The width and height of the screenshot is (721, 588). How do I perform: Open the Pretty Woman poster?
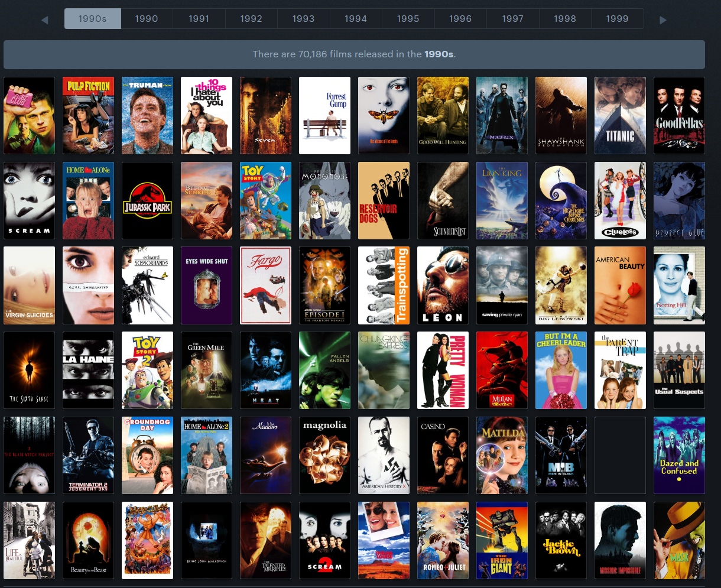(443, 371)
